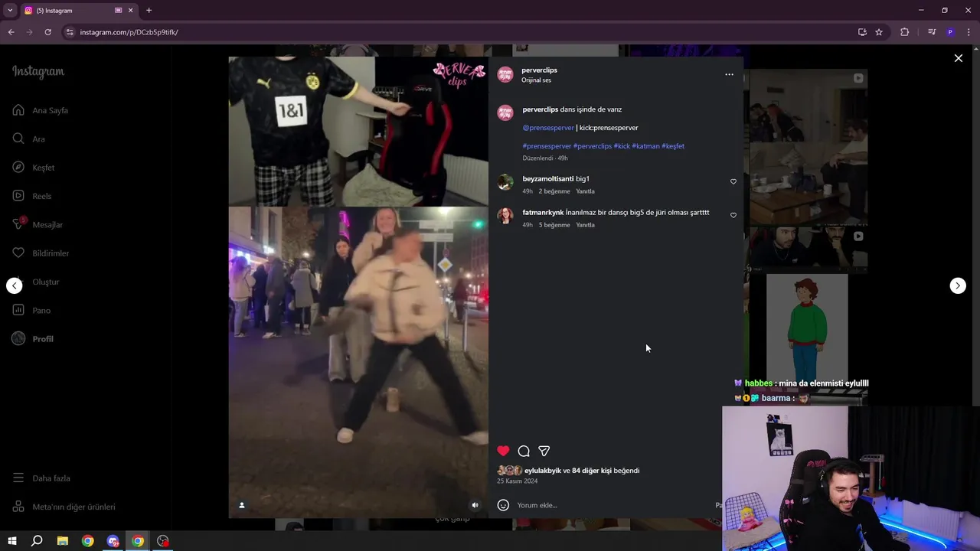Reload the page in Chrome

coord(47,32)
